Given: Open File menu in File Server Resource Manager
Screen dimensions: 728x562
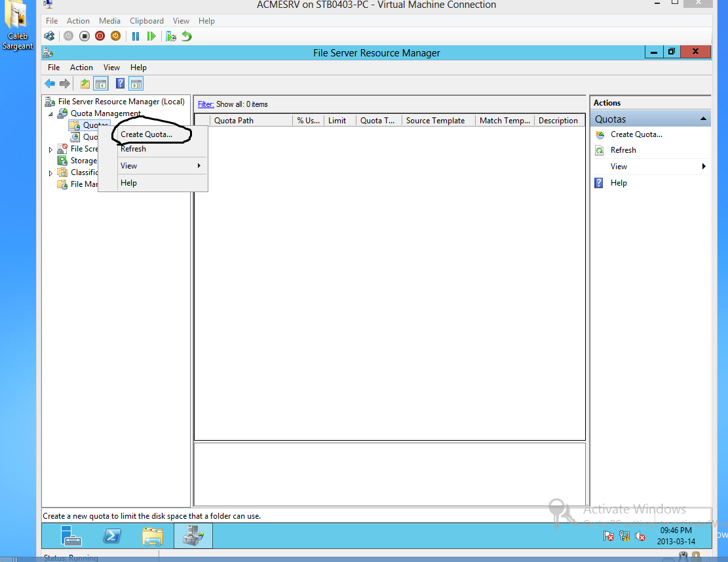Looking at the screenshot, I should pyautogui.click(x=54, y=68).
